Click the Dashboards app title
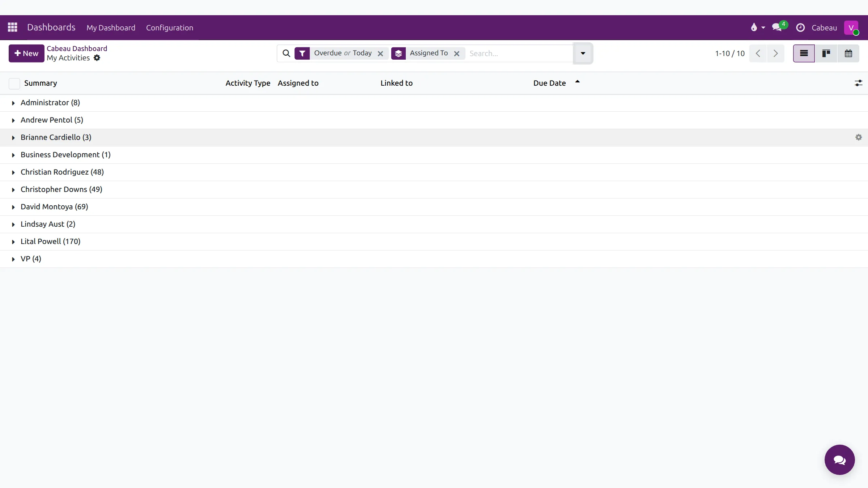 (51, 27)
